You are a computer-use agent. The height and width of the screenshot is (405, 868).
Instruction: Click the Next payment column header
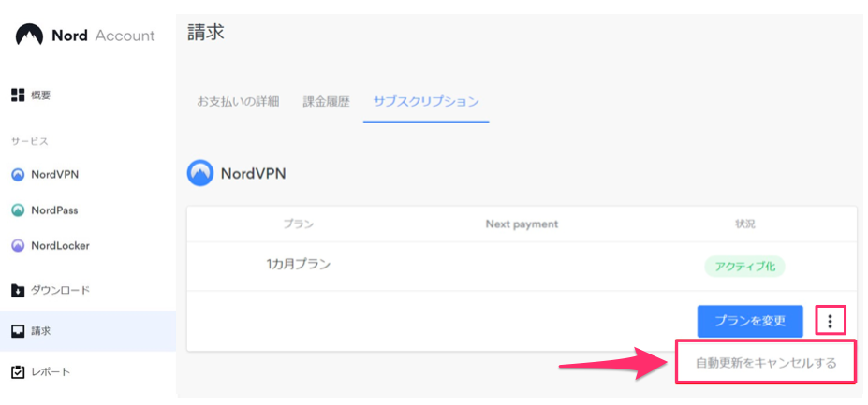coord(522,224)
